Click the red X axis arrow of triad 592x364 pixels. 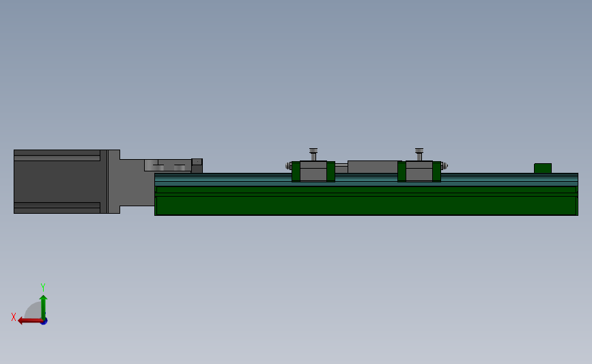pyautogui.click(x=30, y=321)
